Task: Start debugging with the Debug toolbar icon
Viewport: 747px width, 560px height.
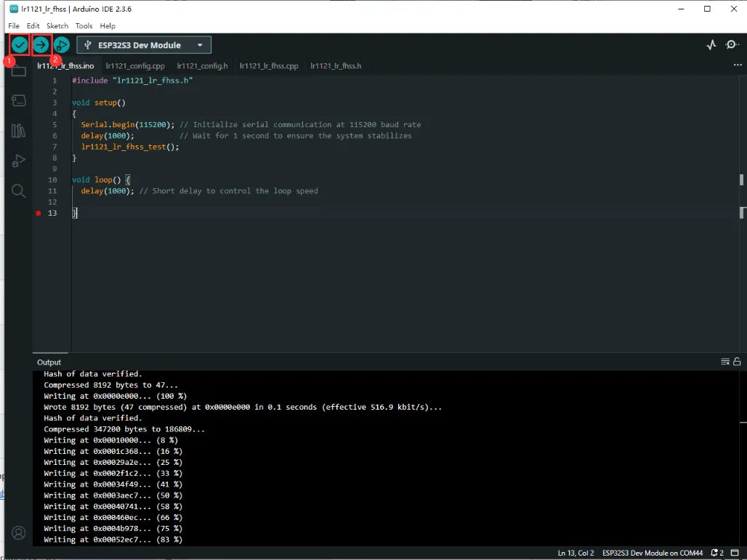Action: [x=62, y=45]
